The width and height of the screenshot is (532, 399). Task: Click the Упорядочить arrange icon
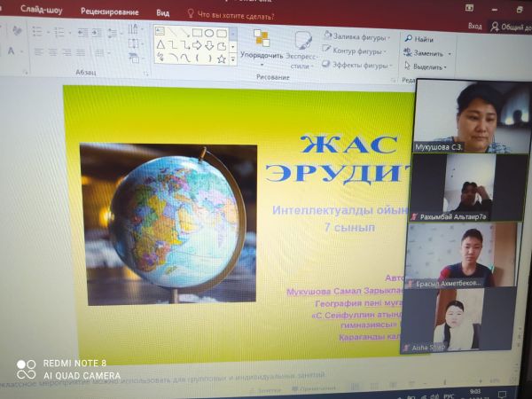click(x=261, y=39)
